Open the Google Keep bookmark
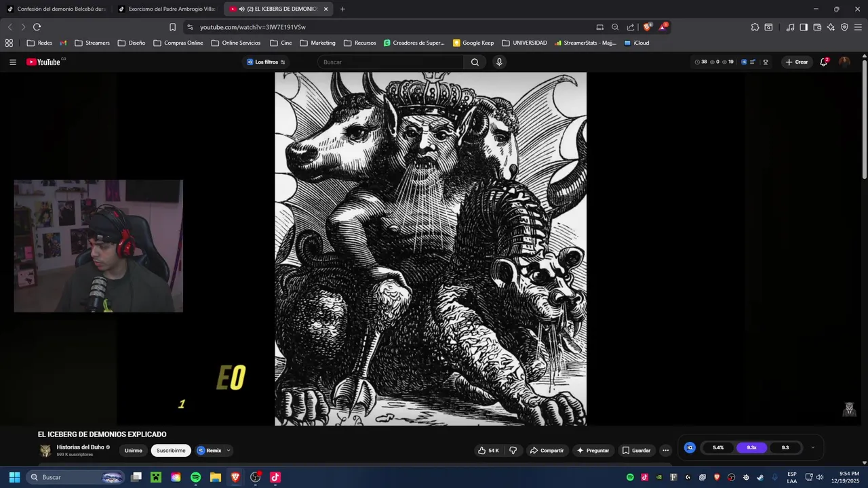 (473, 43)
